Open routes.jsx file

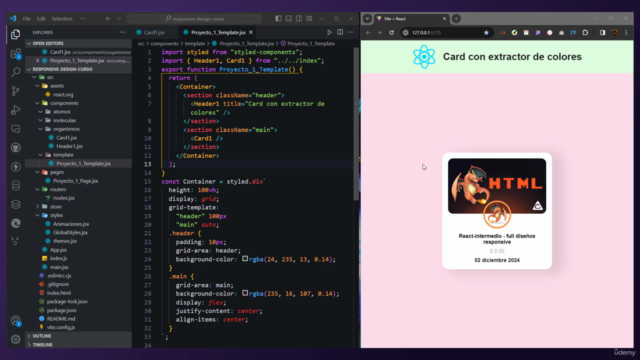coord(64,198)
